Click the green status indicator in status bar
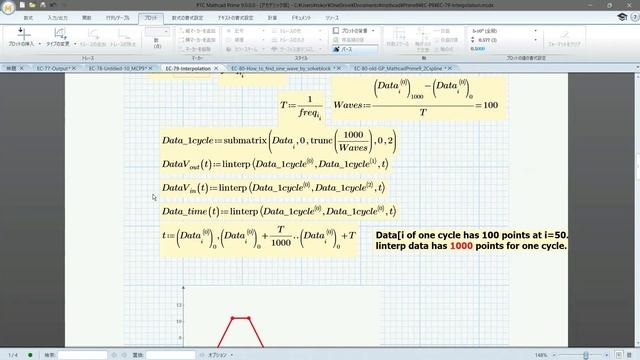This screenshot has width=640, height=360. (30, 355)
